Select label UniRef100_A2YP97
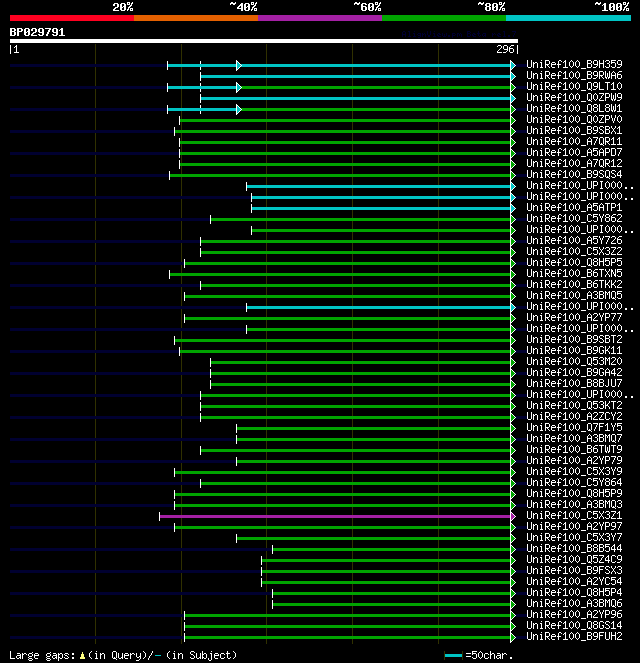 coord(574,526)
